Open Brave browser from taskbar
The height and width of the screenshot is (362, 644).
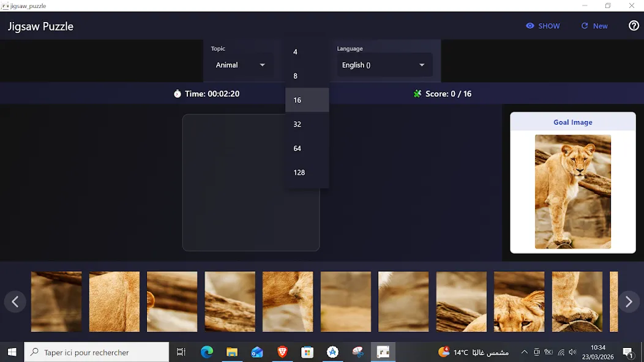[x=282, y=352]
